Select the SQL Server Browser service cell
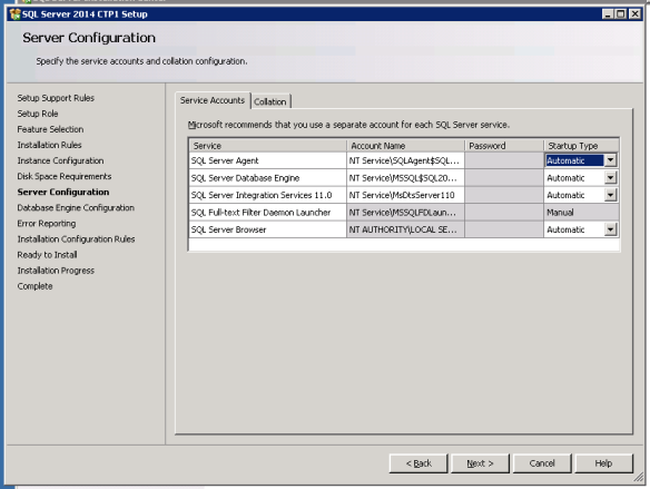Screen dimensions: 650x489 pos(268,229)
